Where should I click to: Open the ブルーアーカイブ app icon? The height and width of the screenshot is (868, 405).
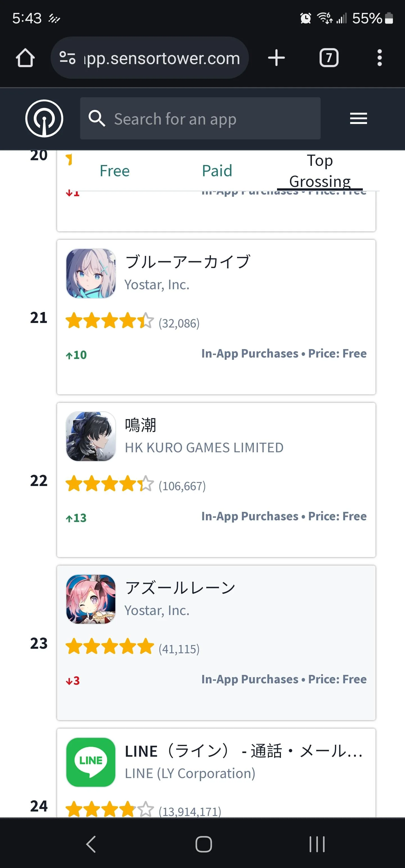(91, 273)
